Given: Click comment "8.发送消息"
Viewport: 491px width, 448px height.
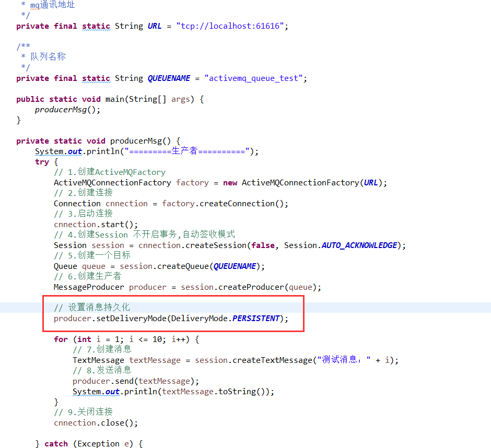Looking at the screenshot, I should 102,370.
